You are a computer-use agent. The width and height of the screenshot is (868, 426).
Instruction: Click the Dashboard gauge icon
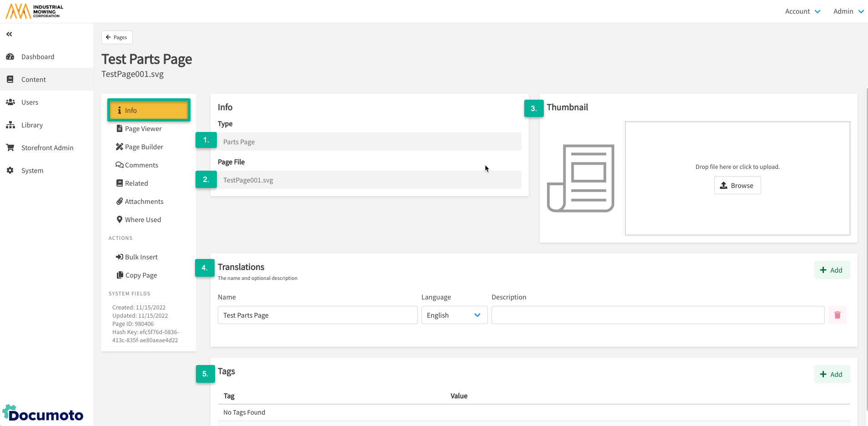point(10,57)
